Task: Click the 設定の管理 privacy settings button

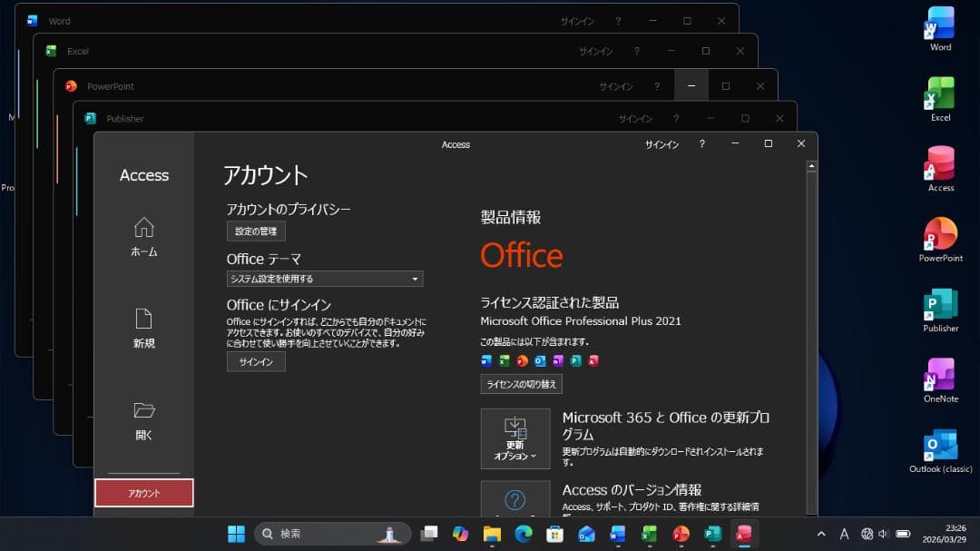Action: click(256, 231)
